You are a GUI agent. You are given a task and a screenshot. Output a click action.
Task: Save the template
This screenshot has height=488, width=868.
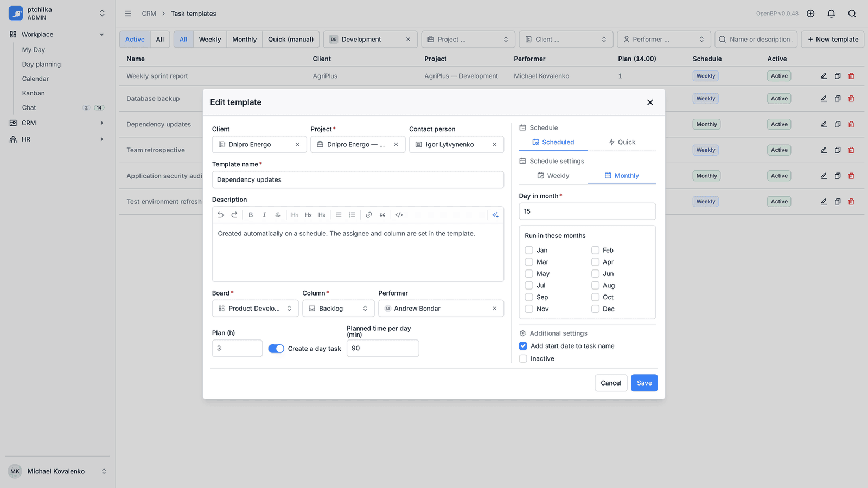pyautogui.click(x=644, y=383)
